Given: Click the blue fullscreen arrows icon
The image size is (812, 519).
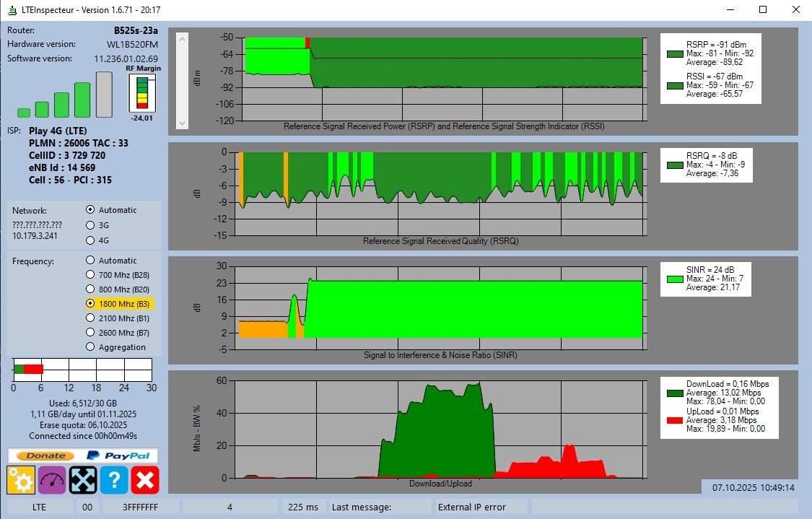Looking at the screenshot, I should (x=83, y=479).
